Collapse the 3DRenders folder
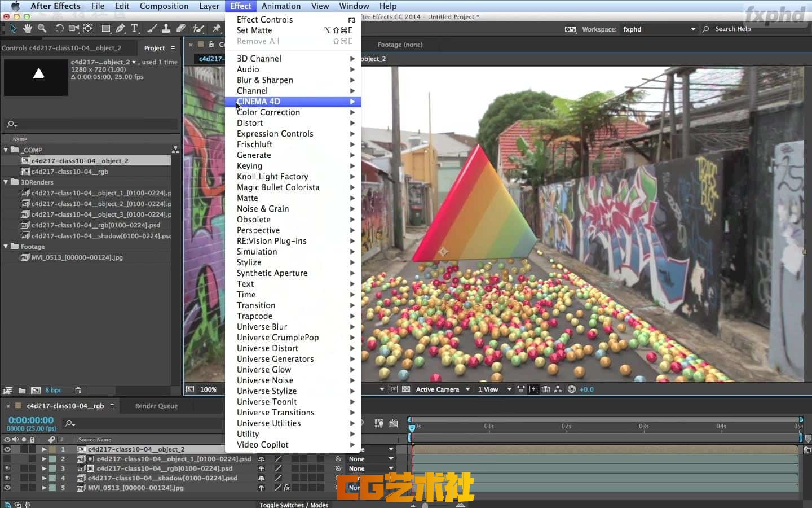 click(x=6, y=182)
